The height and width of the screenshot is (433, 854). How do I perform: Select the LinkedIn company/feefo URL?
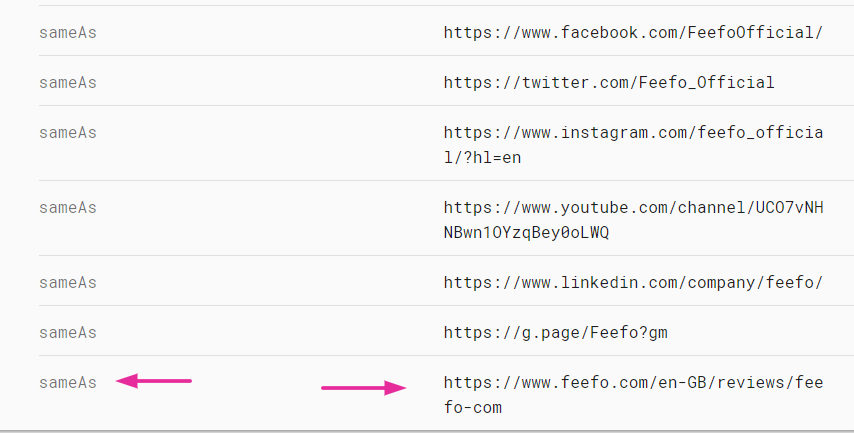tap(633, 282)
